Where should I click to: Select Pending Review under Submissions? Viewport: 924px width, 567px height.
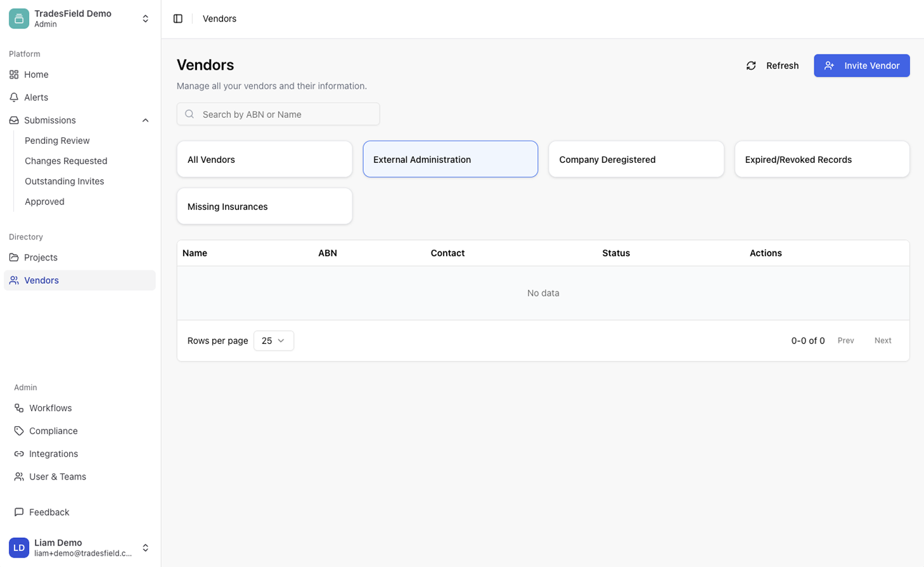(x=57, y=140)
